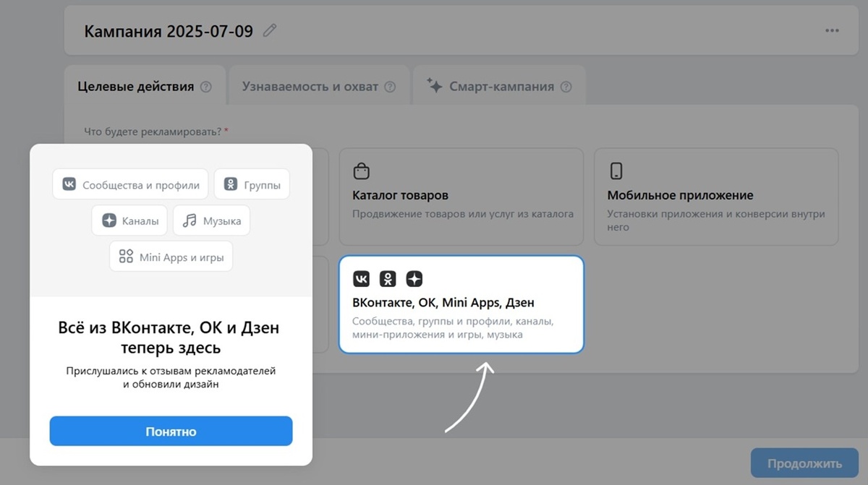Select the Каталог товаров option card
Screen dimensions: 868x485
pos(461,197)
